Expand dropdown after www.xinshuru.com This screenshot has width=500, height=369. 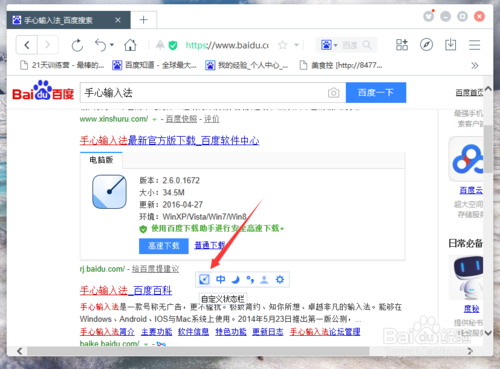(154, 119)
